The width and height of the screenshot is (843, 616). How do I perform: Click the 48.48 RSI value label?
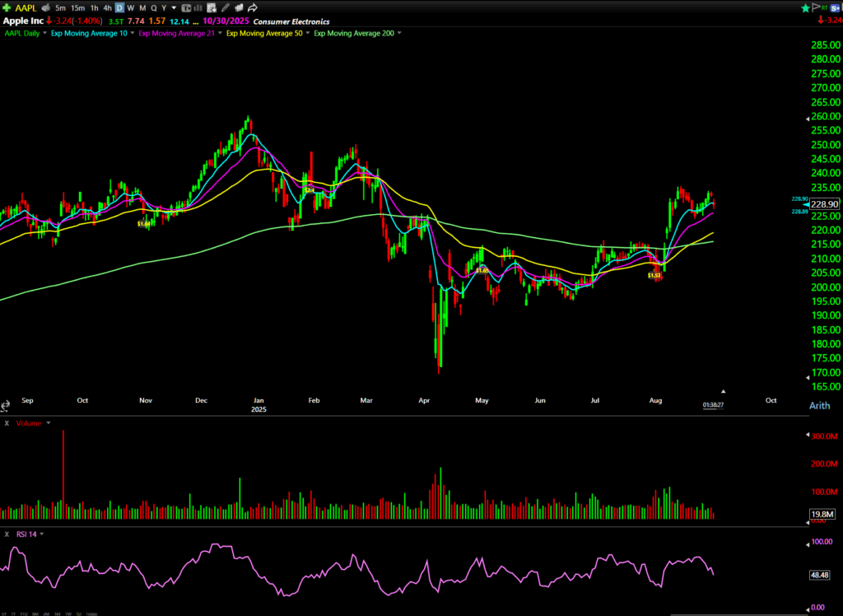tap(819, 575)
